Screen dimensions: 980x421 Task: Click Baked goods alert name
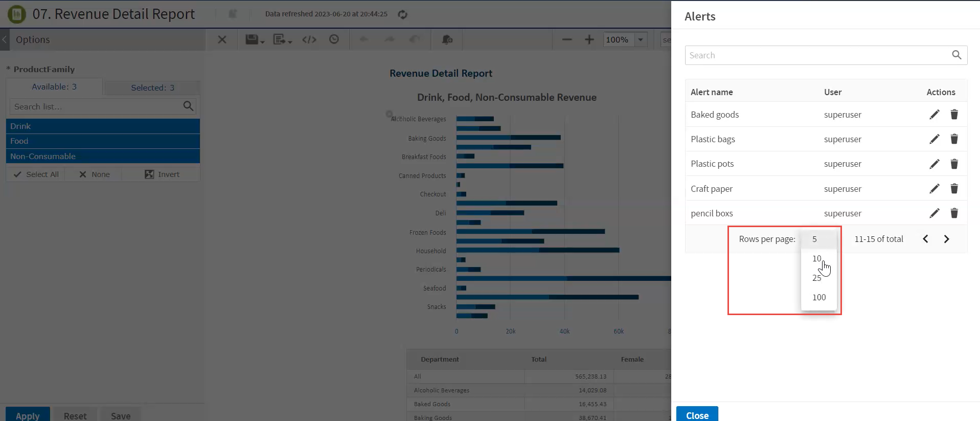click(715, 115)
